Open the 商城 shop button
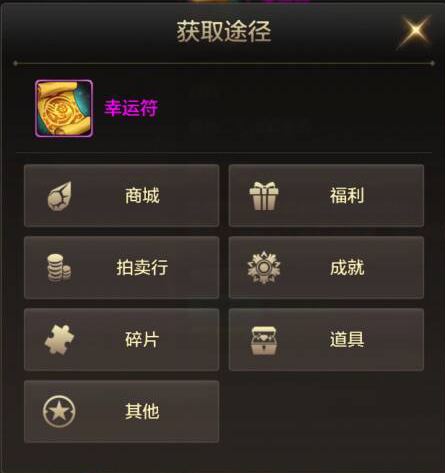 coord(122,196)
